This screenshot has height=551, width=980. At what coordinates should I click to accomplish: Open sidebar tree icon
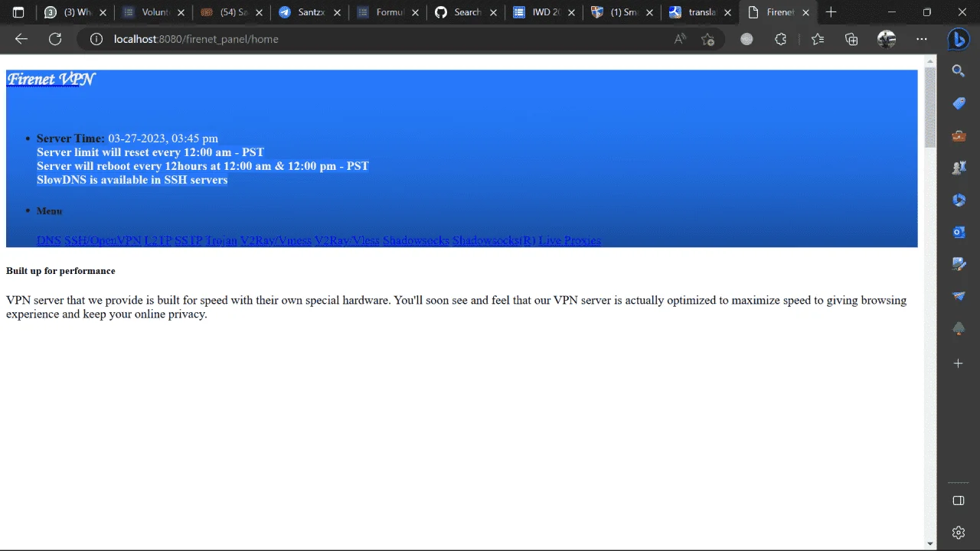958,328
